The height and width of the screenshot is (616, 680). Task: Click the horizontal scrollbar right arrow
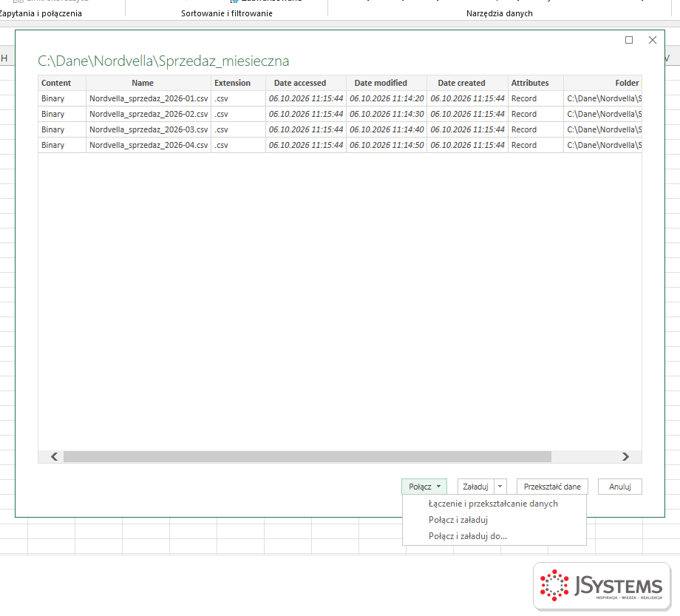[x=625, y=456]
